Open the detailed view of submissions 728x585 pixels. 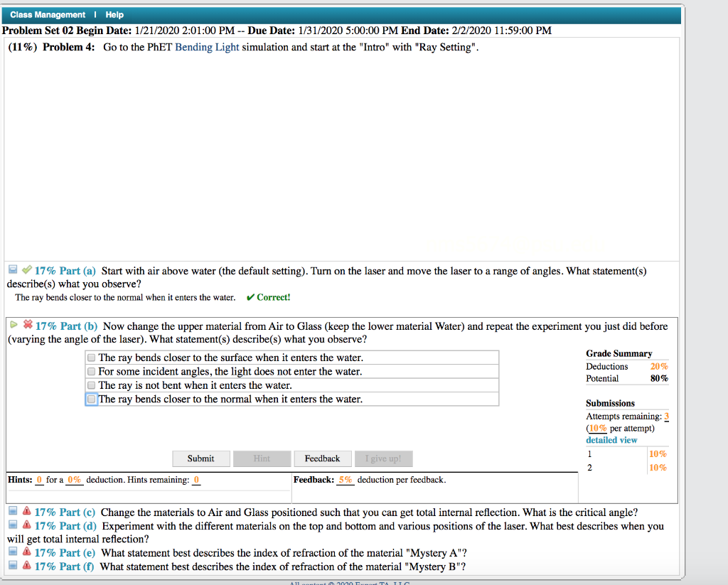(x=612, y=439)
